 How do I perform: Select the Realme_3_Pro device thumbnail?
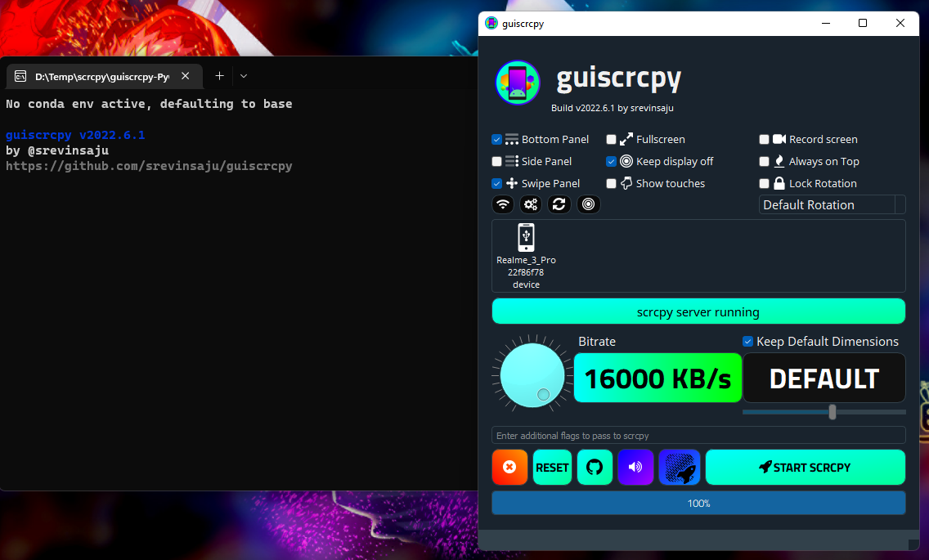click(x=526, y=255)
